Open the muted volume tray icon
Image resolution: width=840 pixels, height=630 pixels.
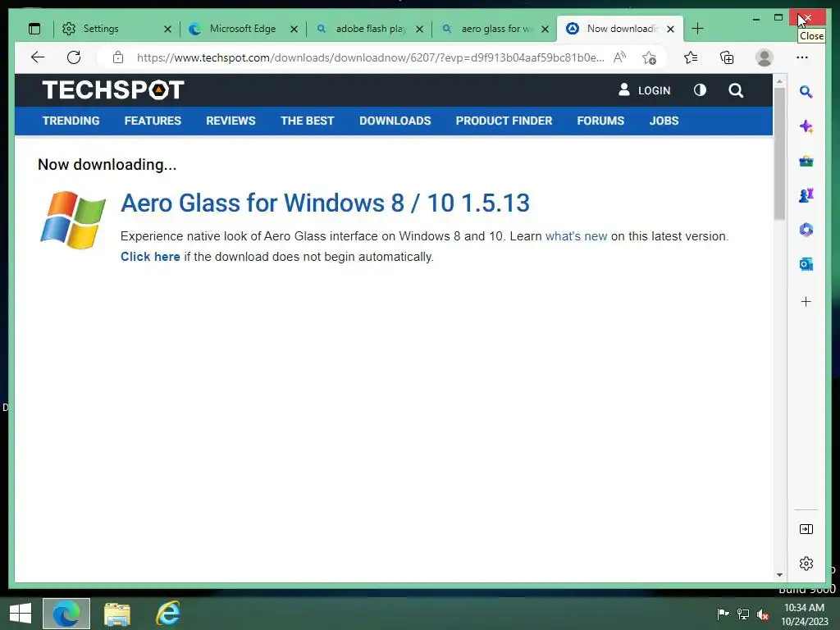pos(763,614)
